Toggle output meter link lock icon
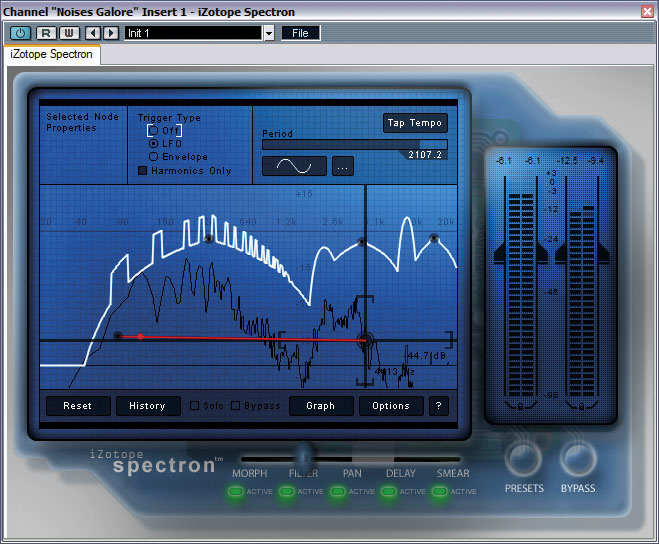The height and width of the screenshot is (544, 659). [x=582, y=406]
